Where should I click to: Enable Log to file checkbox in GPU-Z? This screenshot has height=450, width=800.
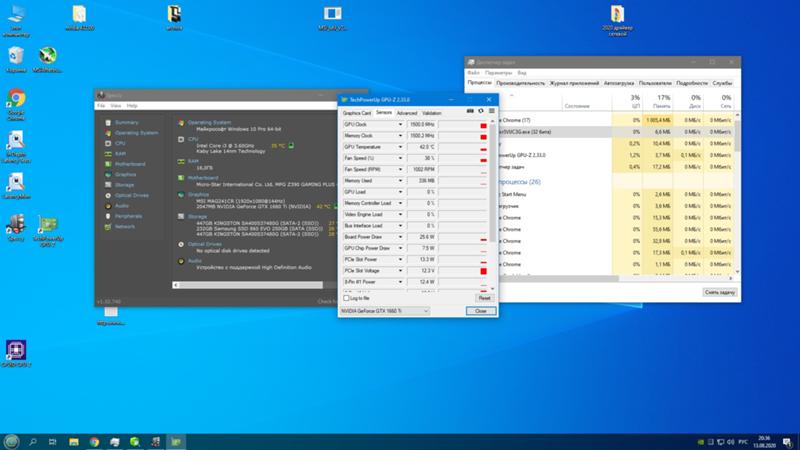(346, 298)
